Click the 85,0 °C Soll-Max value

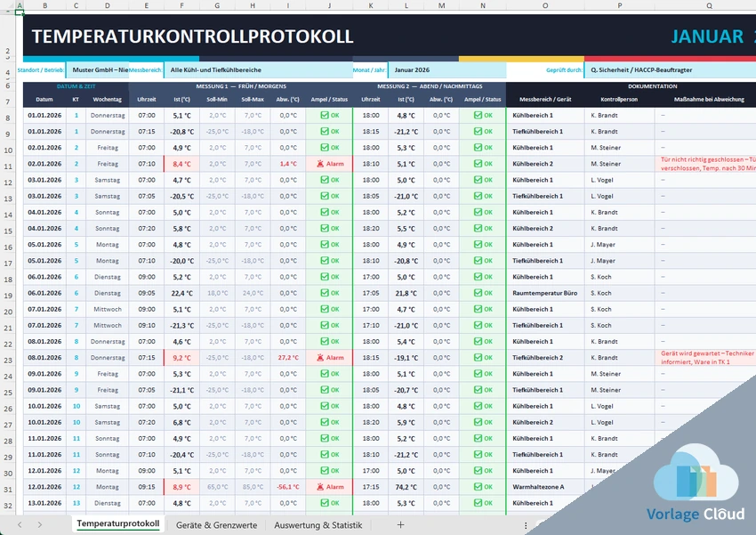[253, 487]
